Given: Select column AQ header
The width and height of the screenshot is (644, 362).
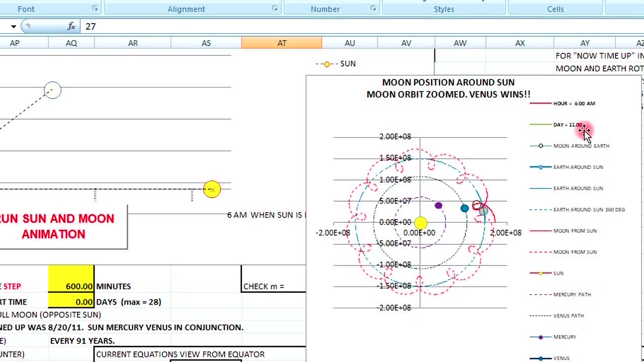Looking at the screenshot, I should tap(71, 43).
